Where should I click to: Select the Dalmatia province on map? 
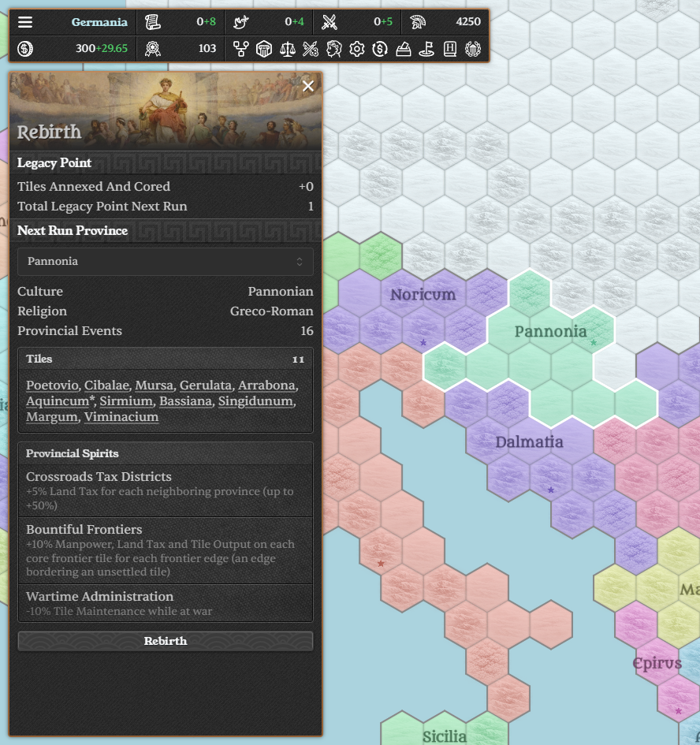[529, 441]
